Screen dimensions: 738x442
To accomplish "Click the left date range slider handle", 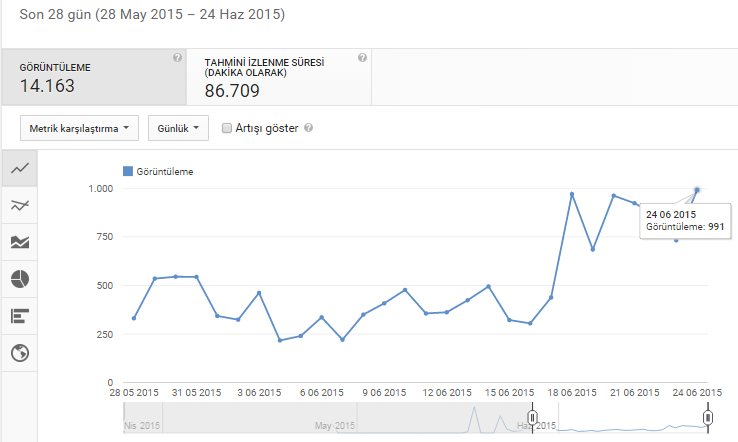I will (x=532, y=418).
